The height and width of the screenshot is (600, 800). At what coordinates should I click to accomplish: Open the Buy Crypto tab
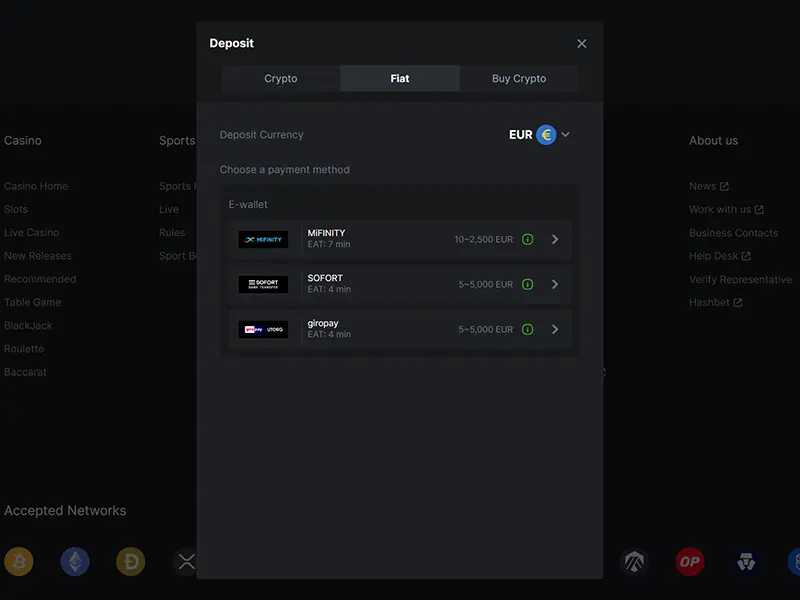tap(519, 79)
